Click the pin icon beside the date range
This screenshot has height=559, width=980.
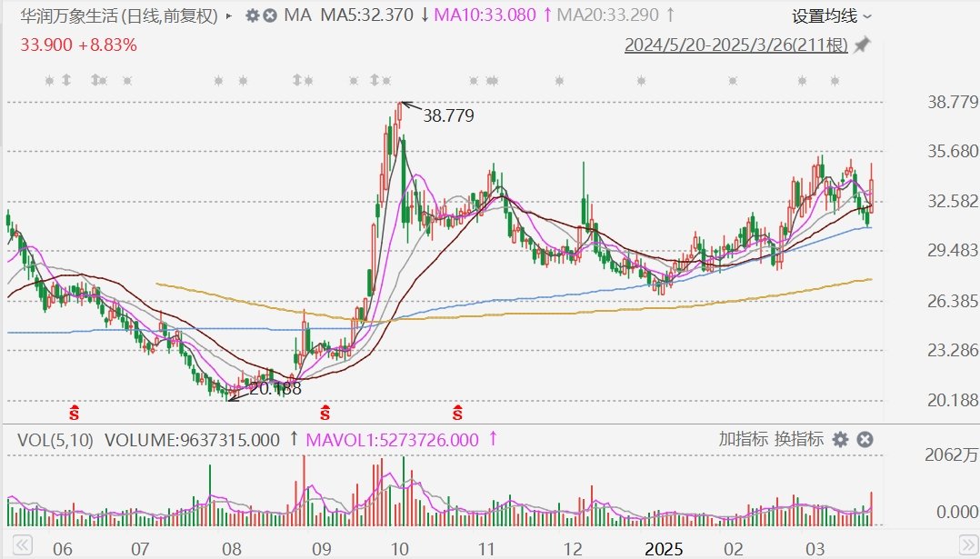[862, 45]
